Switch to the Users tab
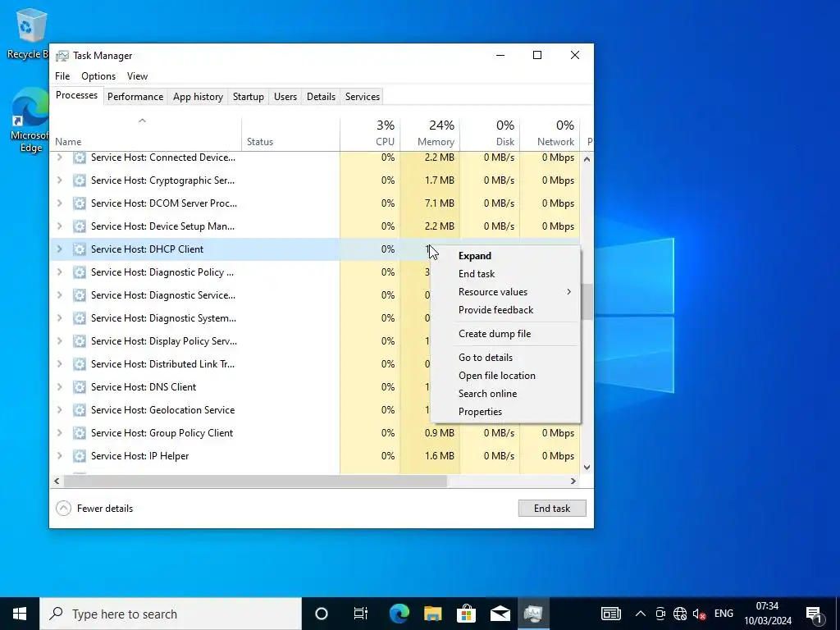The image size is (840, 630). [285, 97]
